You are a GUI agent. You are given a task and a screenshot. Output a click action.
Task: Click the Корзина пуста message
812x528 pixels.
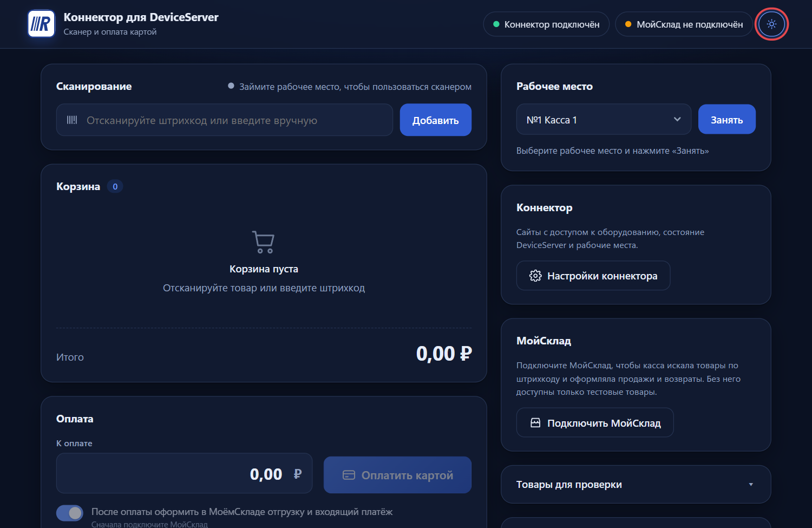tap(264, 269)
